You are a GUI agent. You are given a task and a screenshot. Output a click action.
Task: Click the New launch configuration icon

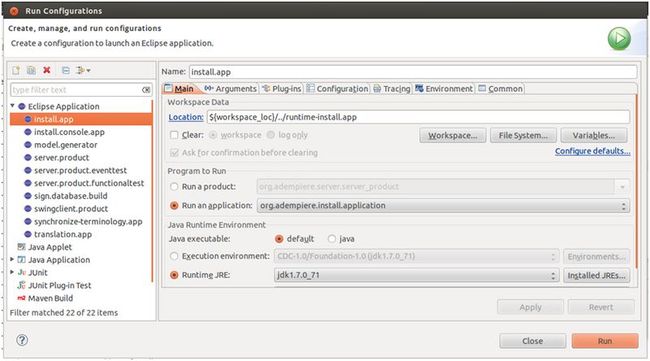pos(16,70)
